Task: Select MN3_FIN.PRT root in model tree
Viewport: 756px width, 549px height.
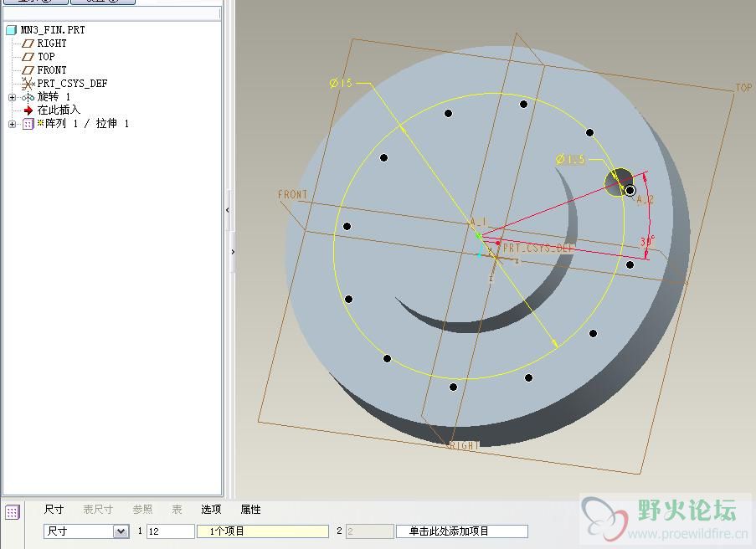Action: [53, 30]
